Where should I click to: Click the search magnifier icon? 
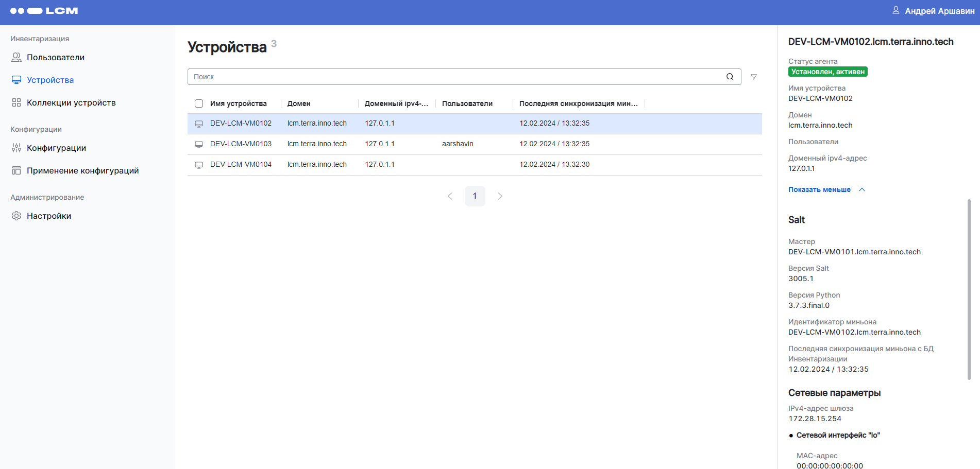tap(730, 77)
